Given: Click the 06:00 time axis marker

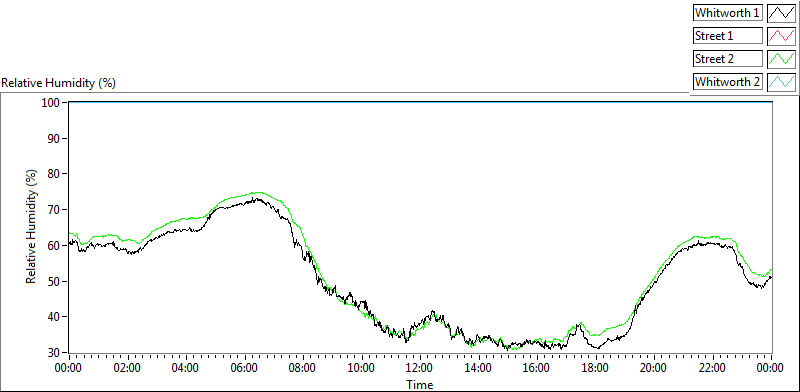Looking at the screenshot, I should pyautogui.click(x=245, y=367).
